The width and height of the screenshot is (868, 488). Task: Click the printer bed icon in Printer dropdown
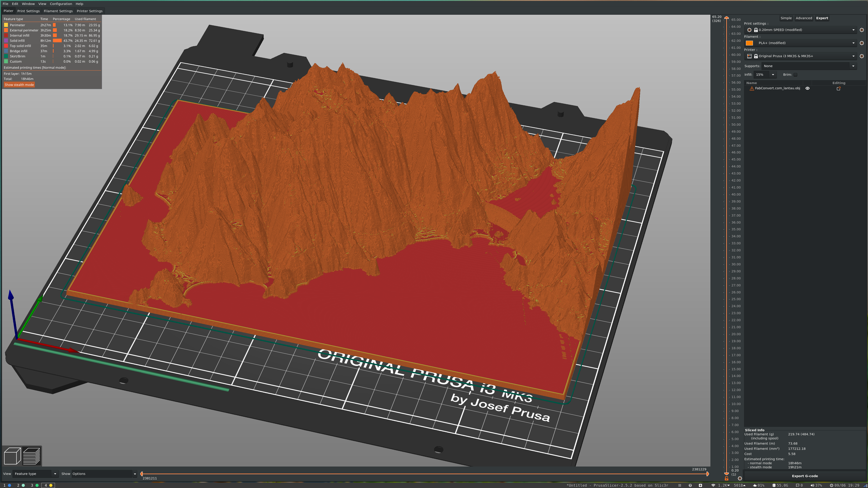pyautogui.click(x=749, y=56)
